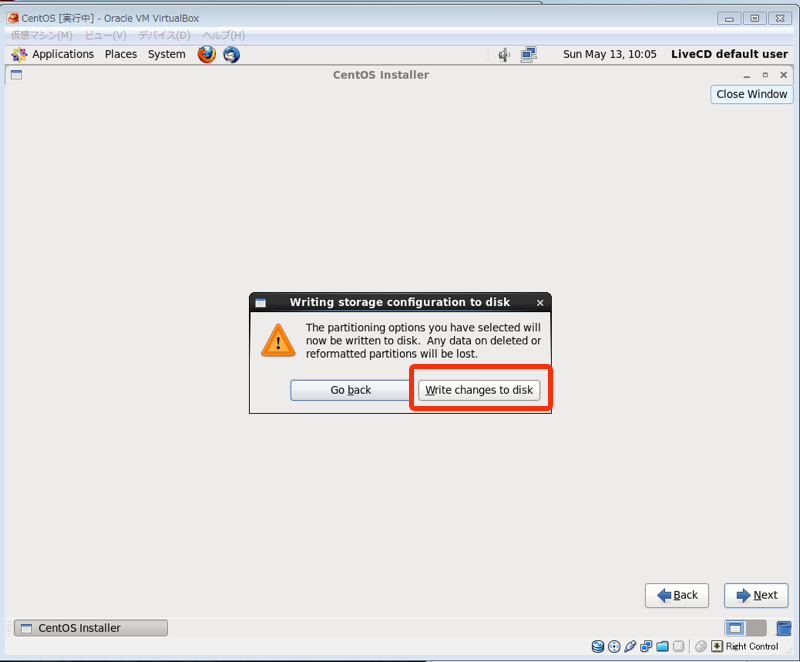
Task: Switch to the second workspace
Action: pyautogui.click(x=756, y=628)
